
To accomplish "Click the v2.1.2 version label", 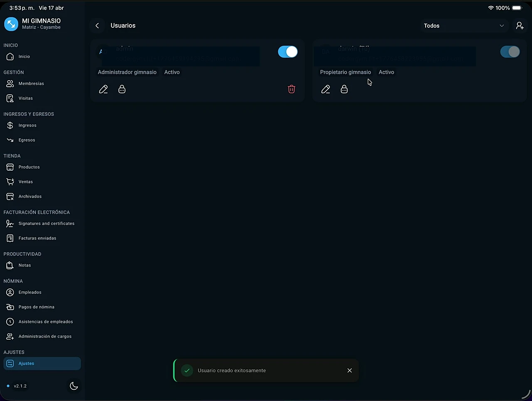I will point(20,386).
